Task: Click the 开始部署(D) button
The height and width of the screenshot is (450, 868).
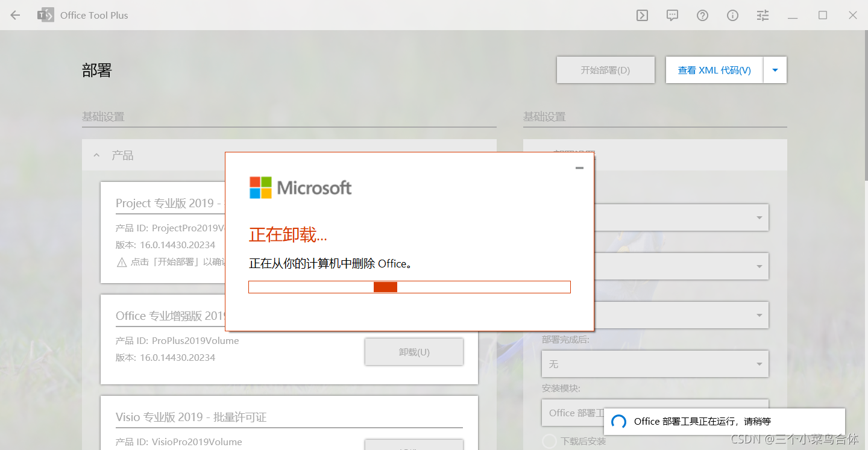Action: pyautogui.click(x=605, y=70)
